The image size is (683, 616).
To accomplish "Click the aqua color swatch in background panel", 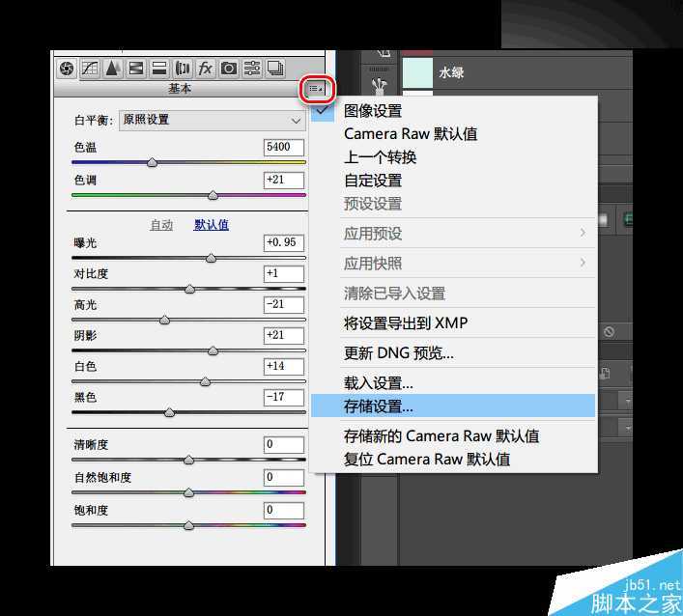I will (417, 73).
